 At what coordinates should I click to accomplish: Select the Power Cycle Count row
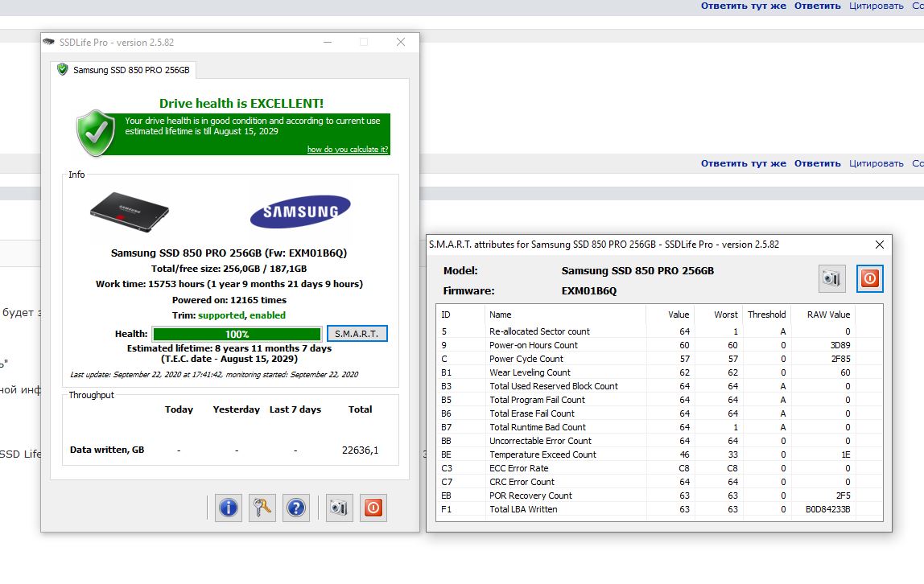click(x=659, y=359)
